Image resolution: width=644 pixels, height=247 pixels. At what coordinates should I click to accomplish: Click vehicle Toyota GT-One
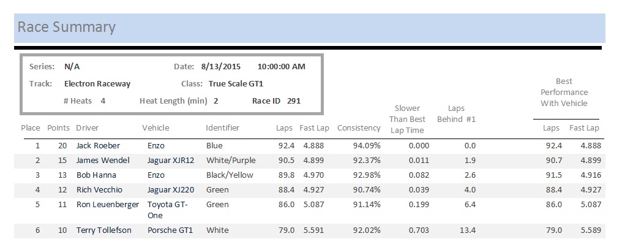(x=167, y=210)
